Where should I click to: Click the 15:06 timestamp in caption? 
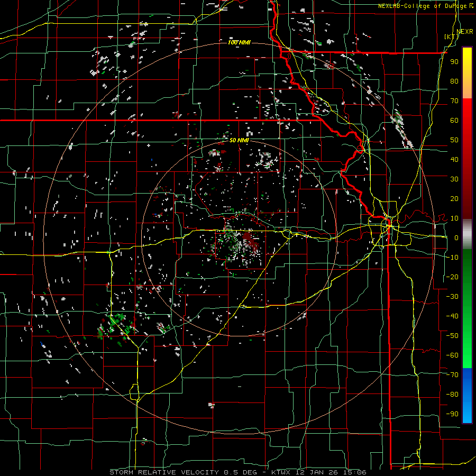(x=354, y=472)
